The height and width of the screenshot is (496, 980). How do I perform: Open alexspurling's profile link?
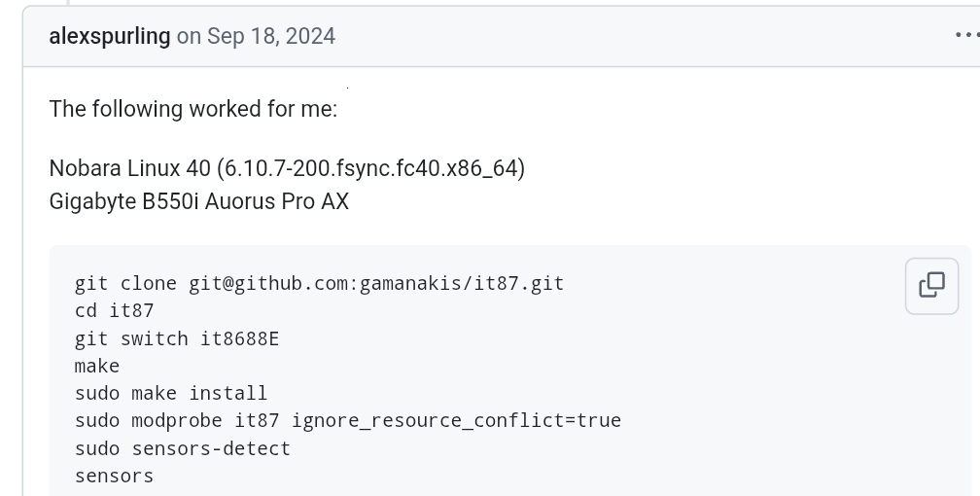[x=109, y=36]
